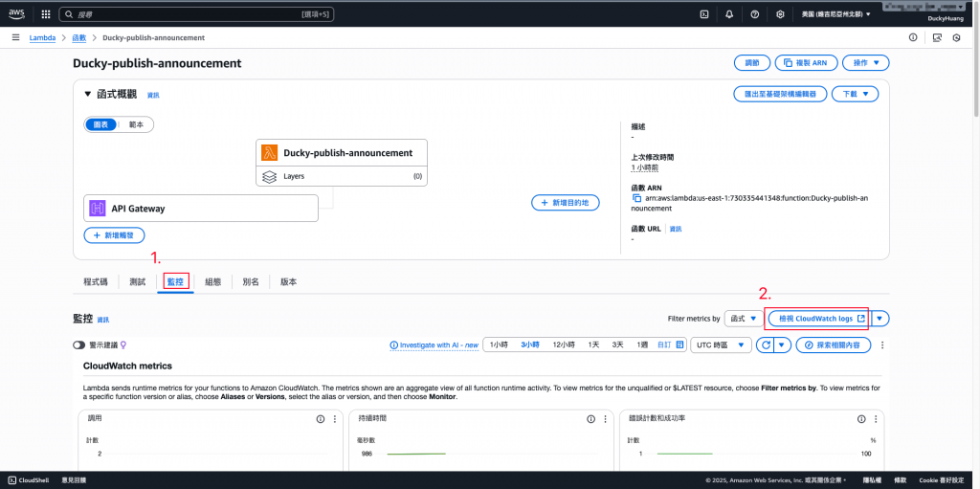Image resolution: width=980 pixels, height=489 pixels.
Task: Select the 12小時 time range
Action: (564, 345)
